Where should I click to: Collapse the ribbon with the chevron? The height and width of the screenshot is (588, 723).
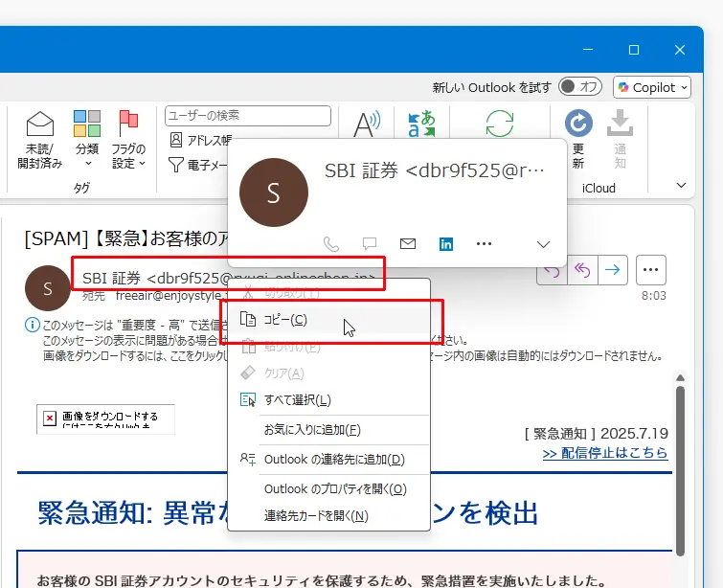tap(681, 186)
